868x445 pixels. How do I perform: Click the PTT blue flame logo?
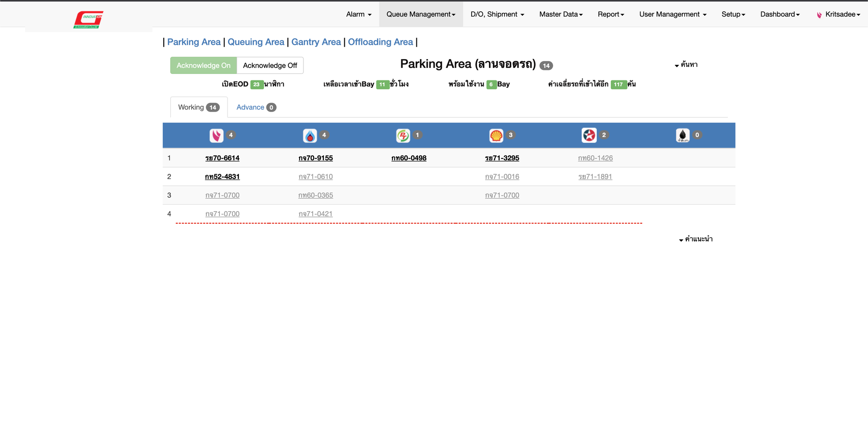point(310,136)
